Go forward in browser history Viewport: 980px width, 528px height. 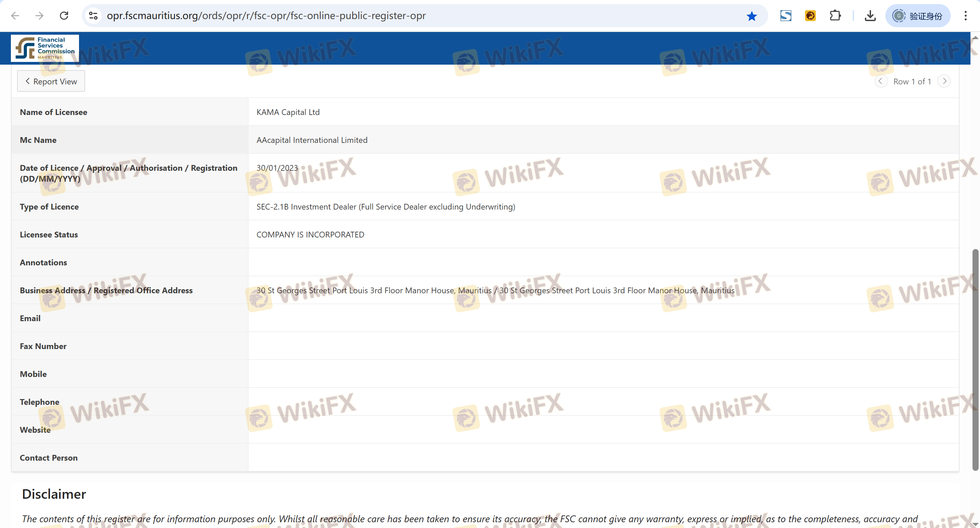coord(39,16)
